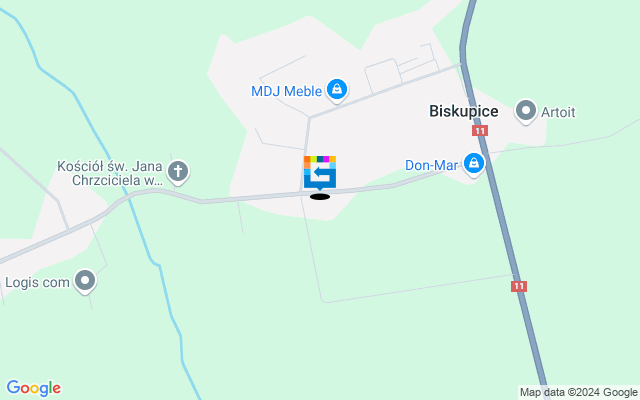
Task: Click the Map data ©2024 Google text
Action: tap(578, 393)
